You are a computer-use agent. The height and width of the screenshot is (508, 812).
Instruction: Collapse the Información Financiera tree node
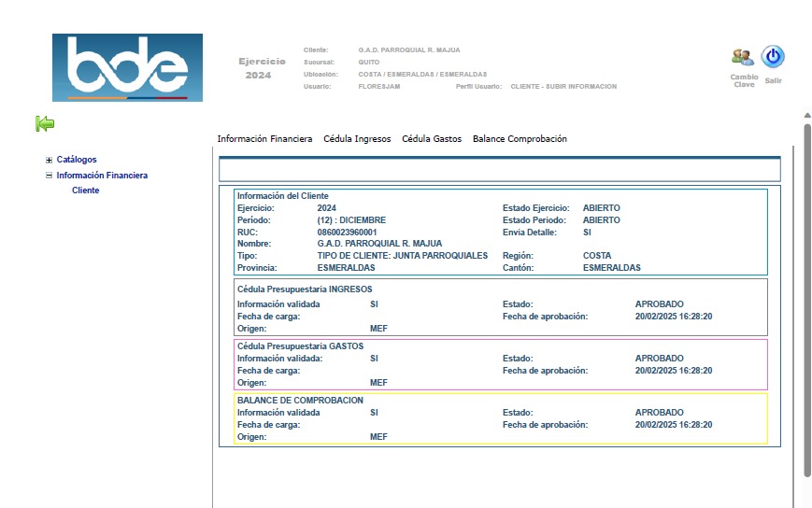[49, 176]
